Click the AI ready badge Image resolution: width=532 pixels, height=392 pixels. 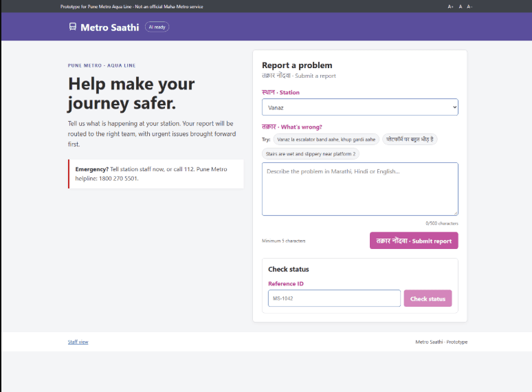click(x=157, y=27)
